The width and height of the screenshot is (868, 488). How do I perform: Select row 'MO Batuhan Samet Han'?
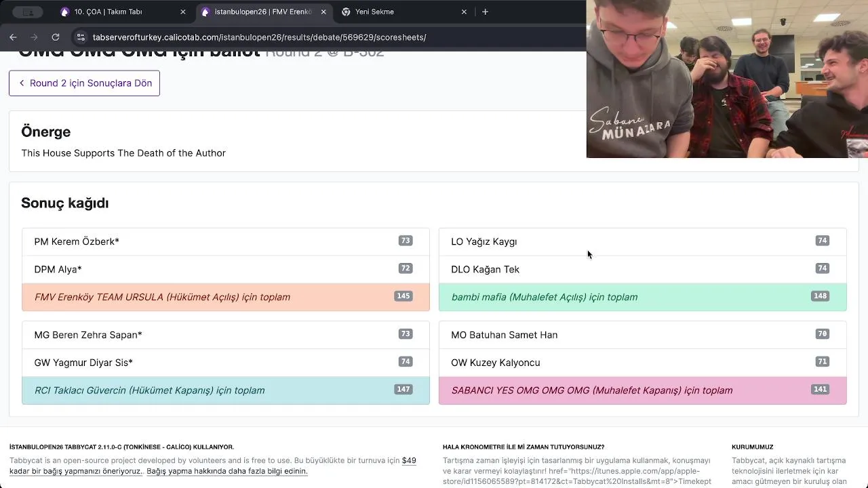coord(643,335)
